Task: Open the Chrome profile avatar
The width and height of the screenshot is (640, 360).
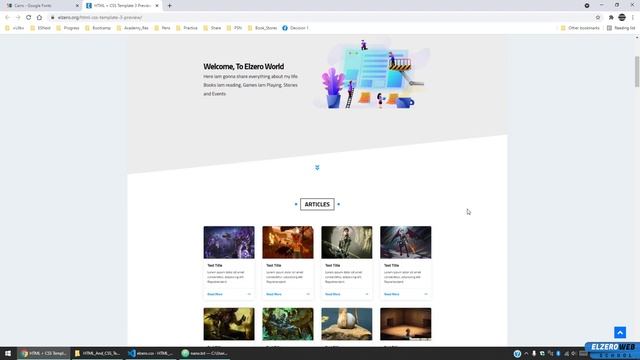Action: (x=622, y=18)
